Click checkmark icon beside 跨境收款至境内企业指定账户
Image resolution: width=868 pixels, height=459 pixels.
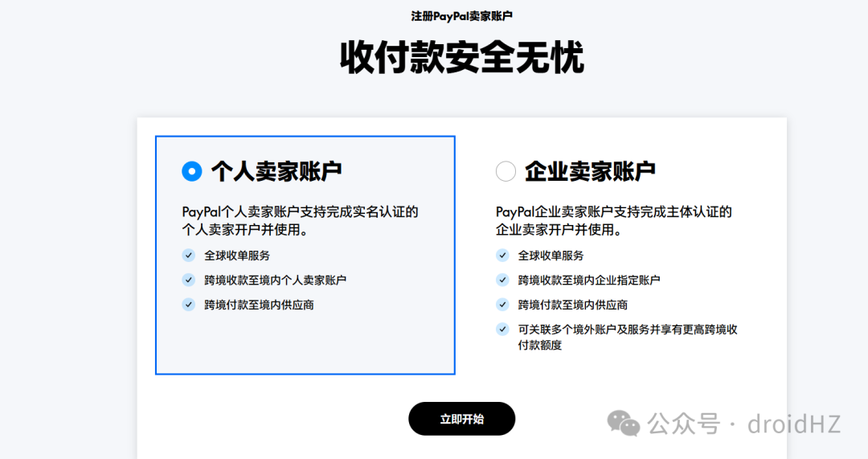point(502,281)
